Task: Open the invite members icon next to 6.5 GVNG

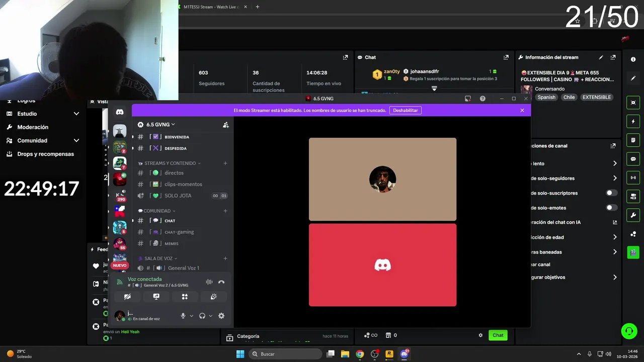Action: tap(225, 125)
